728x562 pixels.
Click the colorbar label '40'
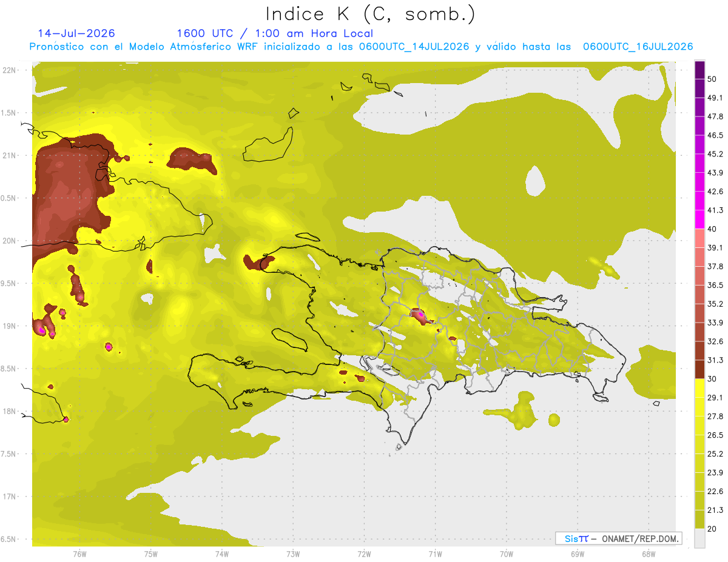[712, 229]
